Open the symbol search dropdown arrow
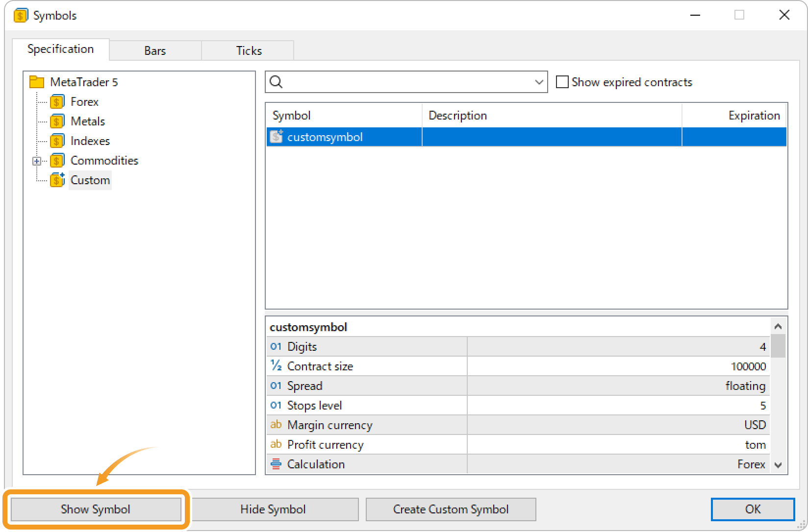 [x=539, y=82]
